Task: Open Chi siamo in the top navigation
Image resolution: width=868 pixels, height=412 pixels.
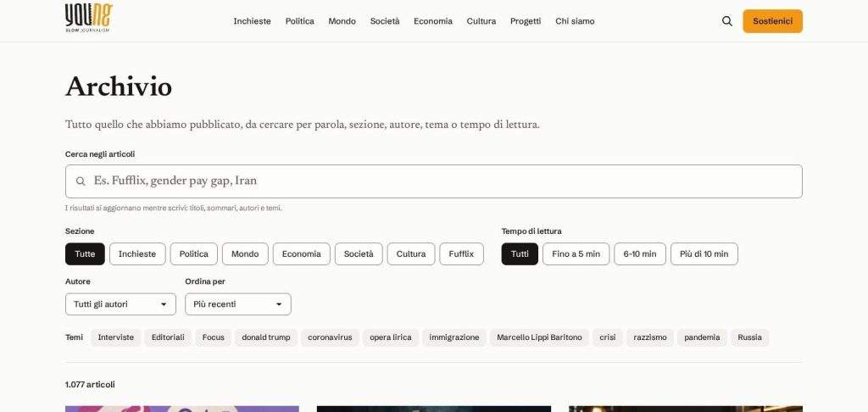Action: point(575,21)
